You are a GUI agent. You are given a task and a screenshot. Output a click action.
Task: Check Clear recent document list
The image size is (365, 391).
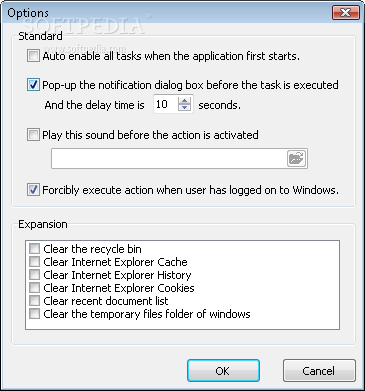click(x=34, y=301)
